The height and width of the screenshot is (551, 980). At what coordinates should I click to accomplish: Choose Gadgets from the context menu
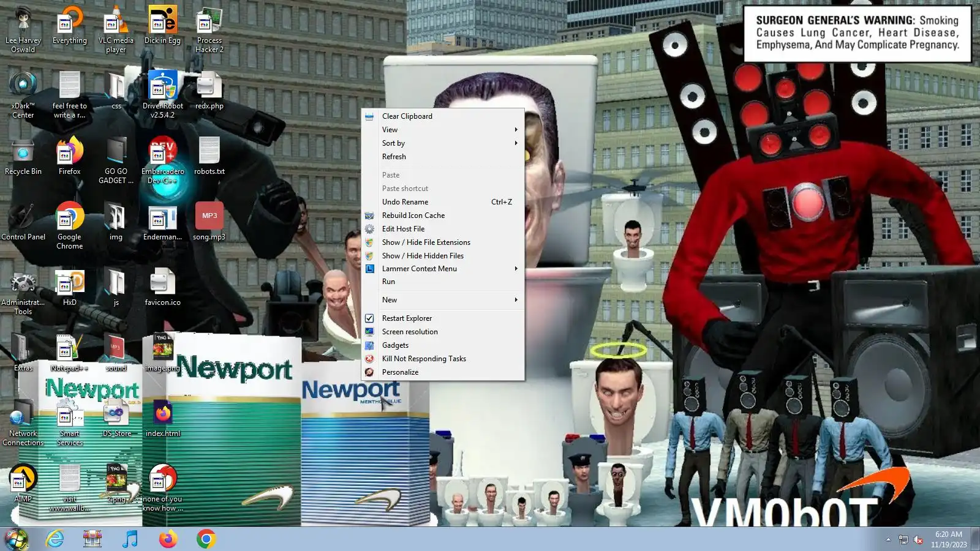[443, 345]
